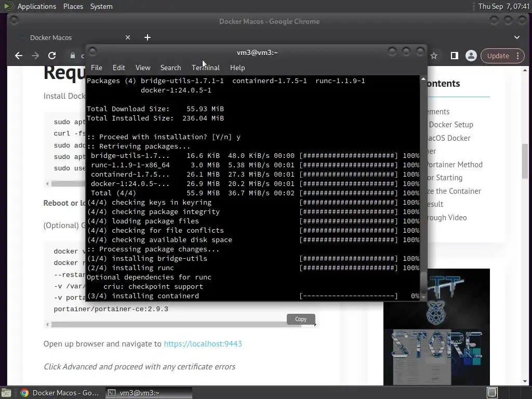The image size is (532, 399).
Task: Click 'rough Video' contents link
Action: (447, 218)
